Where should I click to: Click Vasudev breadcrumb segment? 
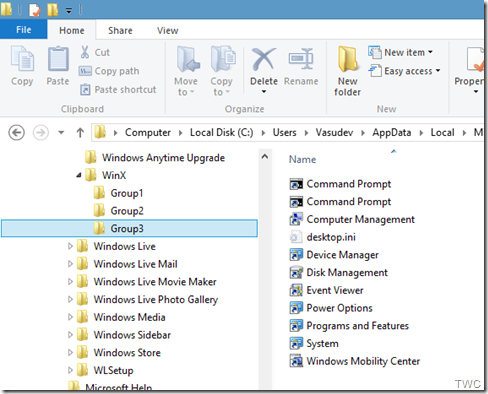click(334, 133)
